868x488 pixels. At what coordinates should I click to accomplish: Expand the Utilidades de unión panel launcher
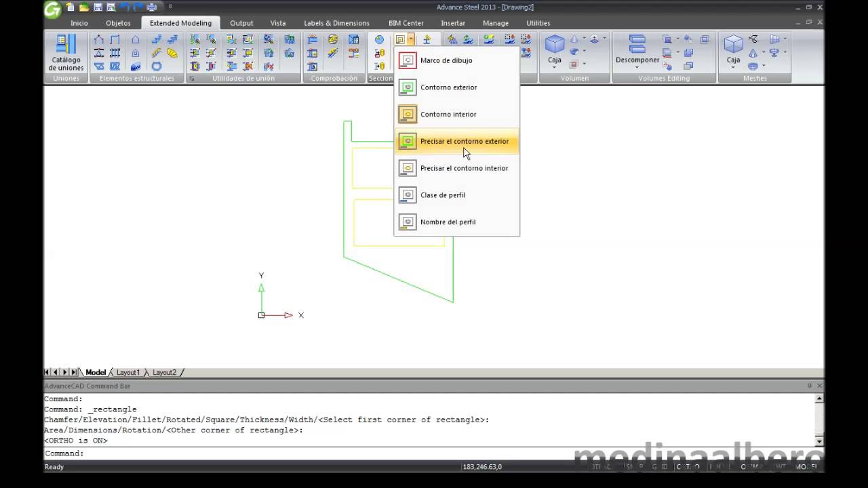coord(192,79)
